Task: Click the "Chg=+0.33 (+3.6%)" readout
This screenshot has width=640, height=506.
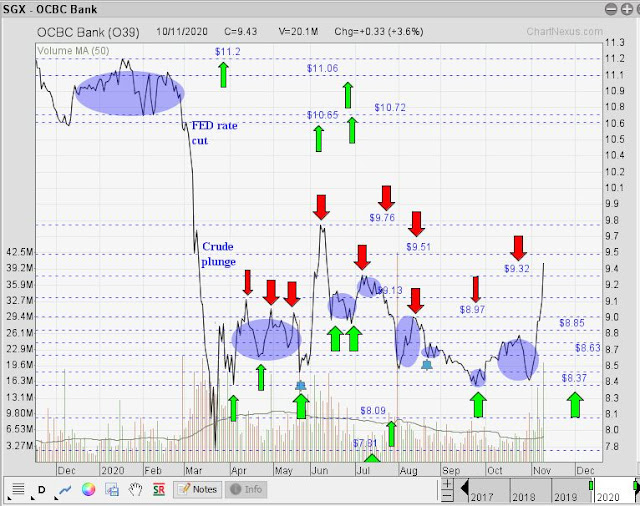Action: tap(379, 31)
